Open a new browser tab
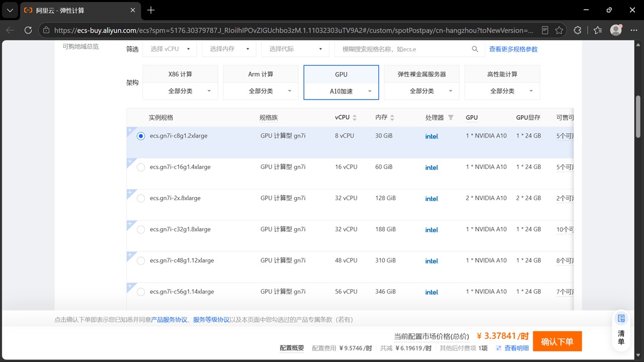Image resolution: width=644 pixels, height=362 pixels. click(151, 10)
